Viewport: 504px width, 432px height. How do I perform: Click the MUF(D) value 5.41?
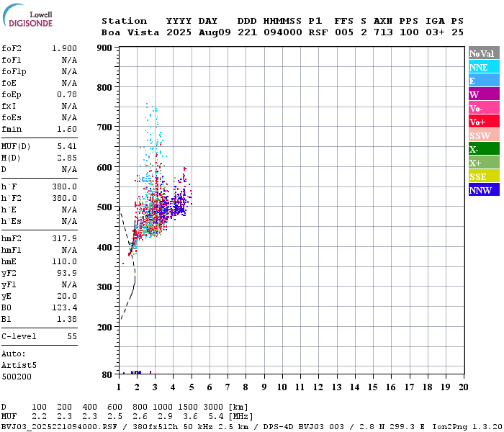(67, 147)
